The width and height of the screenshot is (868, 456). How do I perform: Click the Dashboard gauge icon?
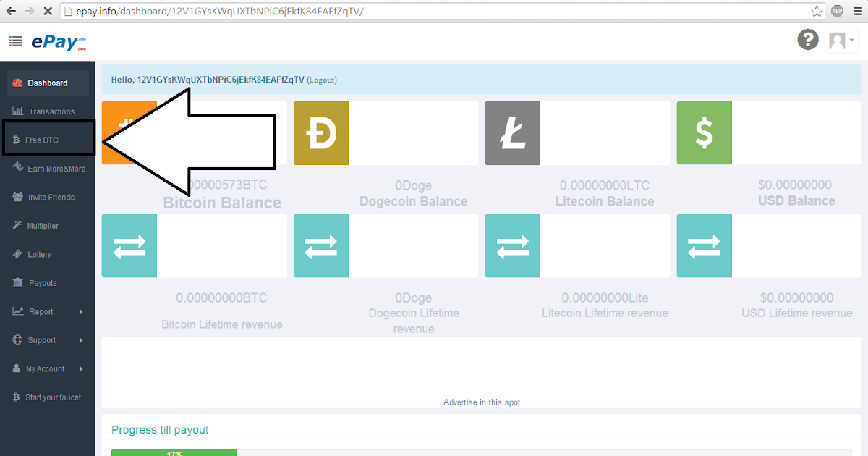pyautogui.click(x=18, y=83)
